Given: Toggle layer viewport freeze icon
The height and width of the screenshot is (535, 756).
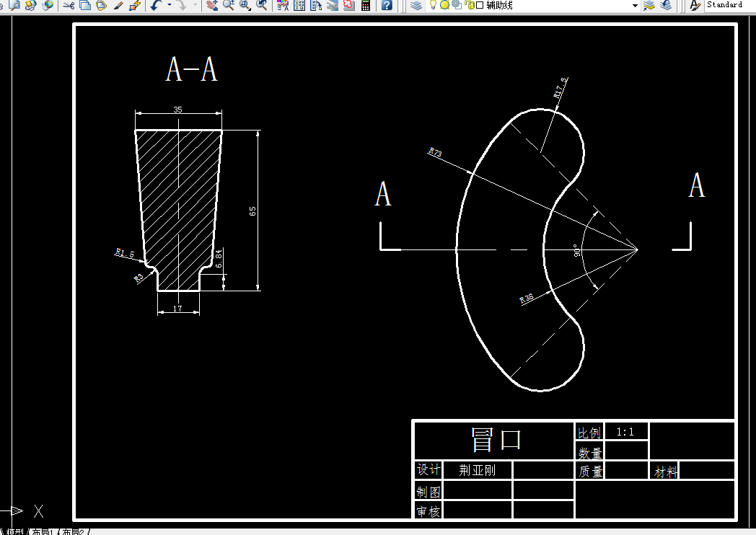Looking at the screenshot, I should coord(457,5).
